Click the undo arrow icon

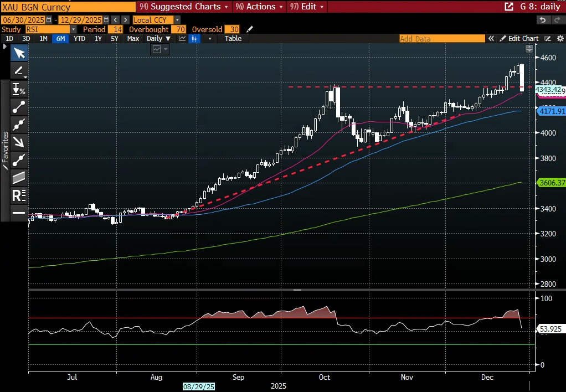[x=543, y=20]
